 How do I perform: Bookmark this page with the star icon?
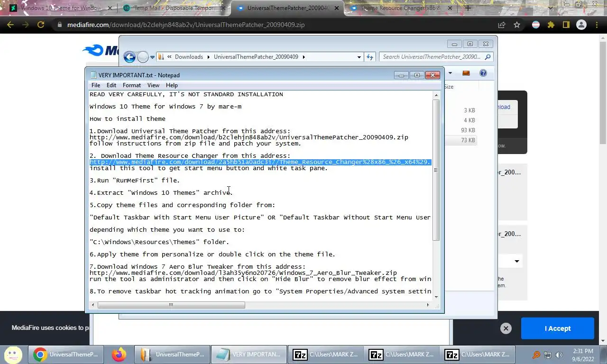pos(516,25)
